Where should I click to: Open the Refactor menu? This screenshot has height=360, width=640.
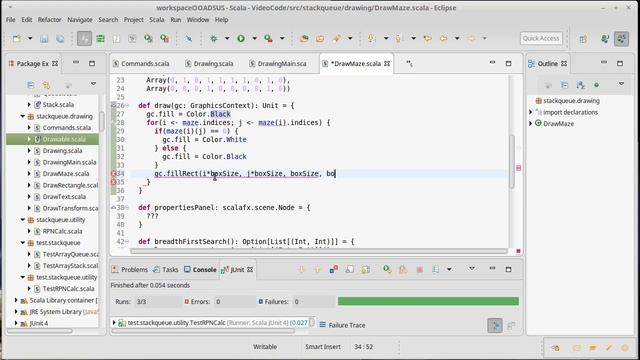pos(49,20)
